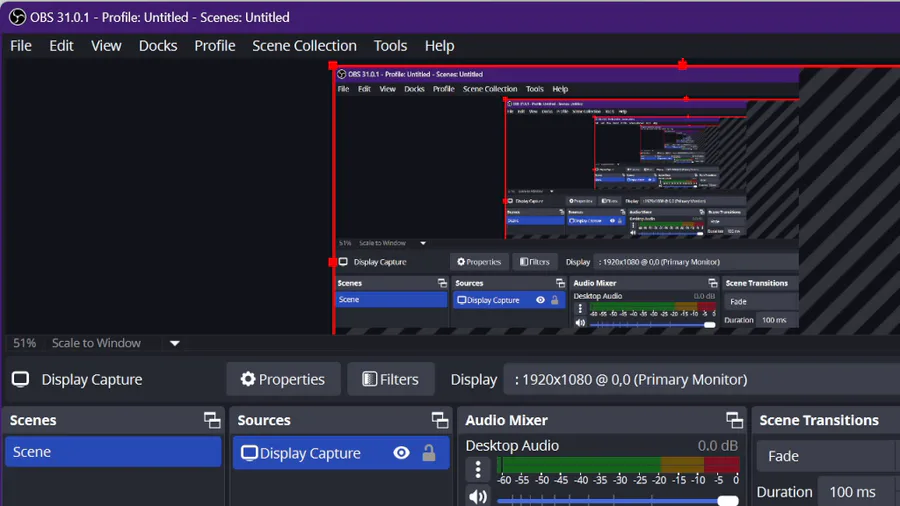Select the Display Capture source row
Viewport: 900px width, 506px height.
(341, 453)
